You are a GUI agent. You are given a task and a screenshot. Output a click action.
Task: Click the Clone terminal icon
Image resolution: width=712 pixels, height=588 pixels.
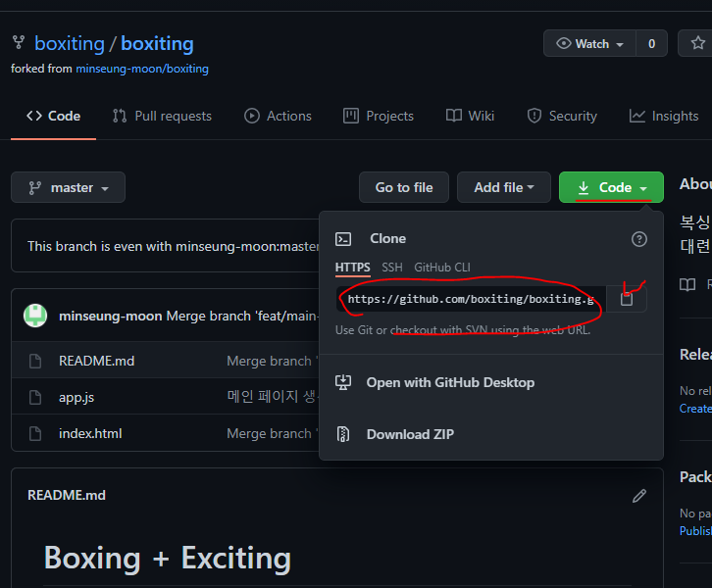click(x=343, y=239)
